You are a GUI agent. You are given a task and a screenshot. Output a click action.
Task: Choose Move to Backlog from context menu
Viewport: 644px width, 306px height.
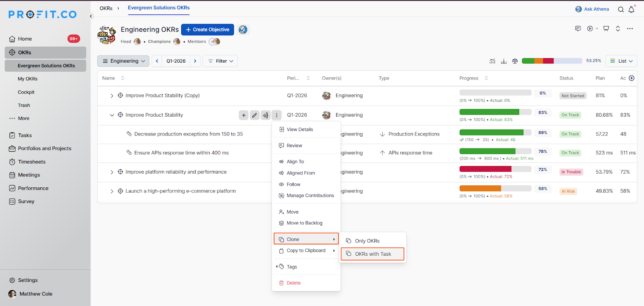coord(304,223)
